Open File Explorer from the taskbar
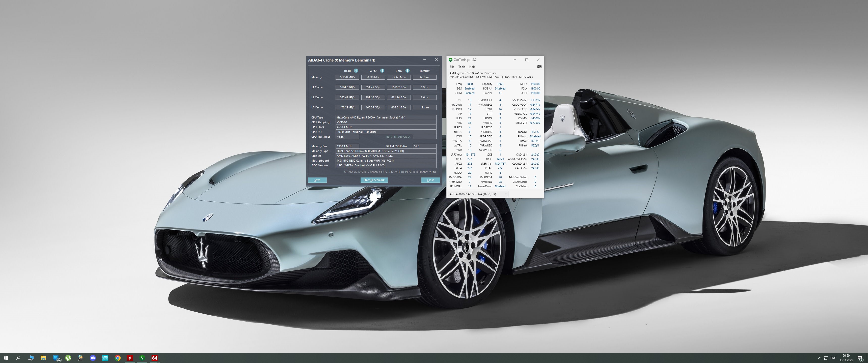 (x=43, y=358)
